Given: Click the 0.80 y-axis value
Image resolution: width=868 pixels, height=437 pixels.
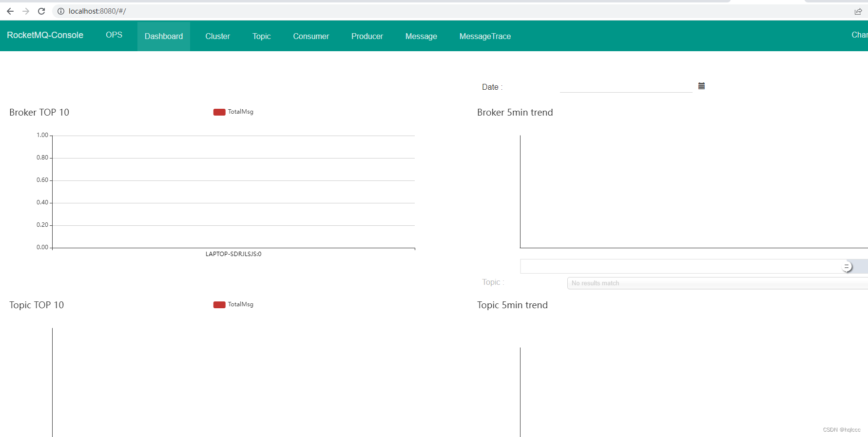Looking at the screenshot, I should click(x=42, y=158).
